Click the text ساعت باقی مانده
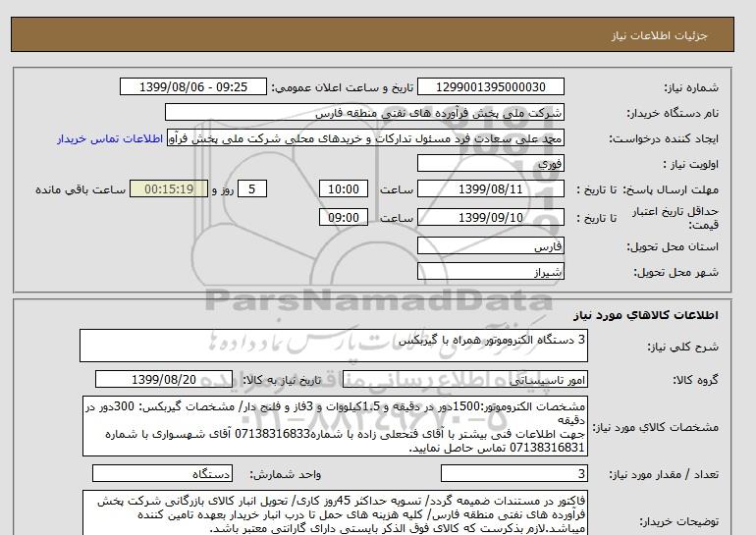Viewport: 756px width, 535px height. [x=81, y=189]
